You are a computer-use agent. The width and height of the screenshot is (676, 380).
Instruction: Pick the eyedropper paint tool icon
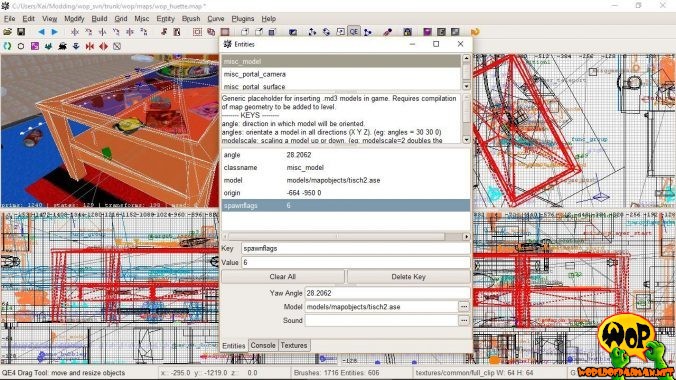click(388, 32)
